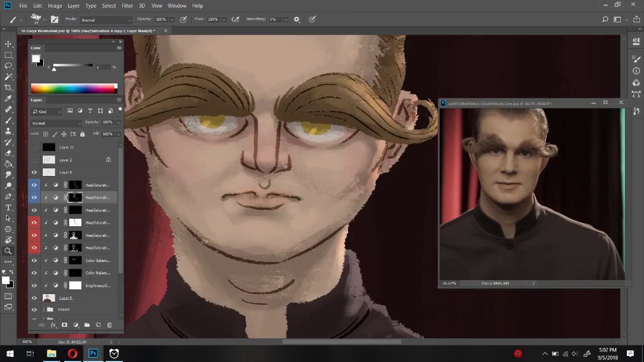Pick a hue from the color spectrum bar
Image resolution: width=644 pixels, height=362 pixels.
tap(74, 89)
